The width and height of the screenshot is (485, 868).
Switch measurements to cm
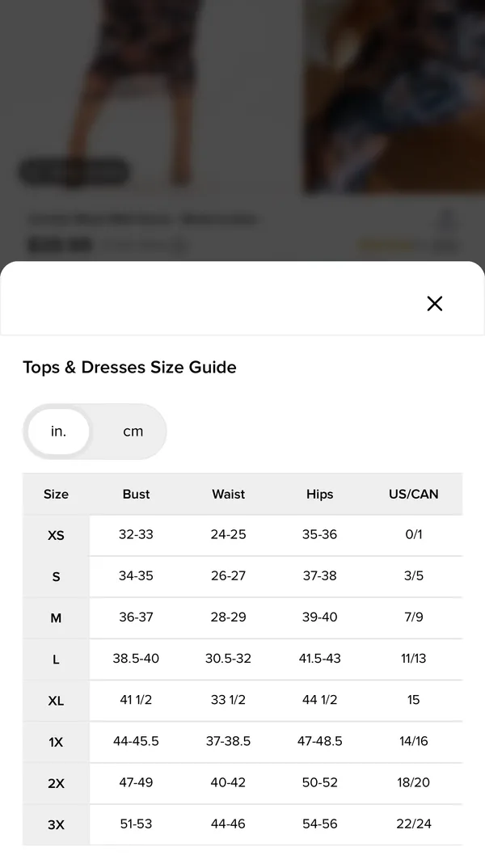pos(133,432)
